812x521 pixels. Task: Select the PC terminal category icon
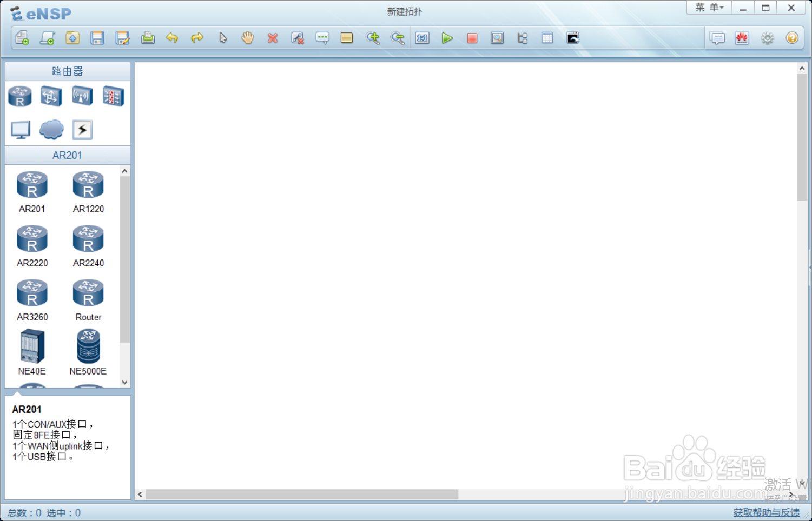tap(21, 130)
